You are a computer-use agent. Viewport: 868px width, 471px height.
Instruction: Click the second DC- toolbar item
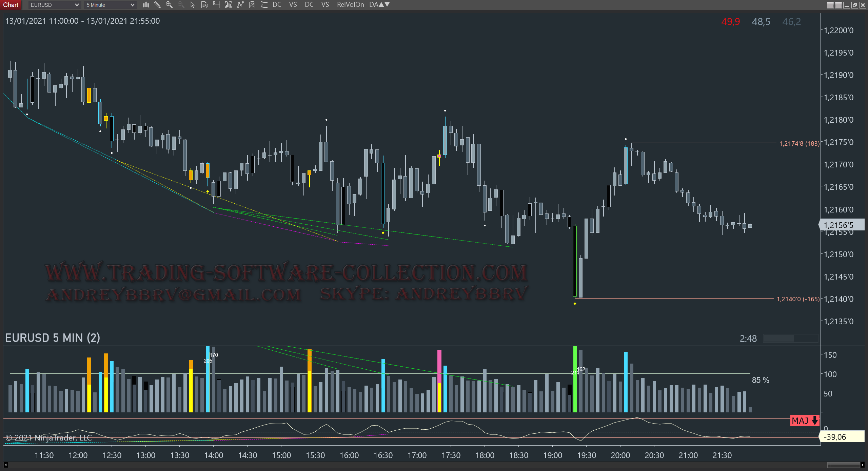[310, 5]
